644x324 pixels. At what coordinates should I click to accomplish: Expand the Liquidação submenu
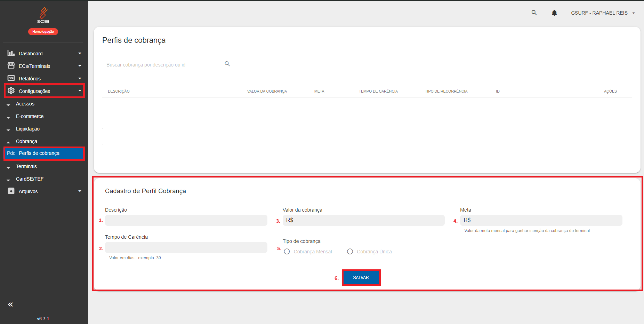click(27, 129)
